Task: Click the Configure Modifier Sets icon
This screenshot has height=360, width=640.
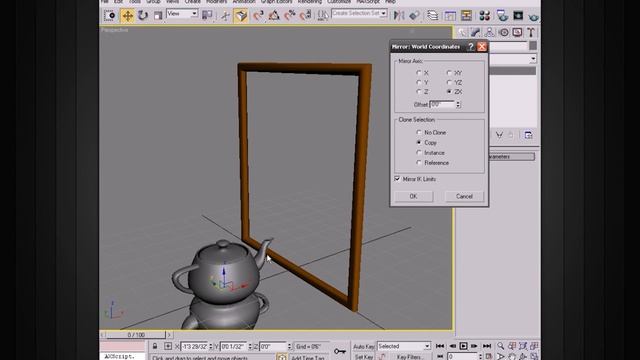Action: (x=528, y=135)
